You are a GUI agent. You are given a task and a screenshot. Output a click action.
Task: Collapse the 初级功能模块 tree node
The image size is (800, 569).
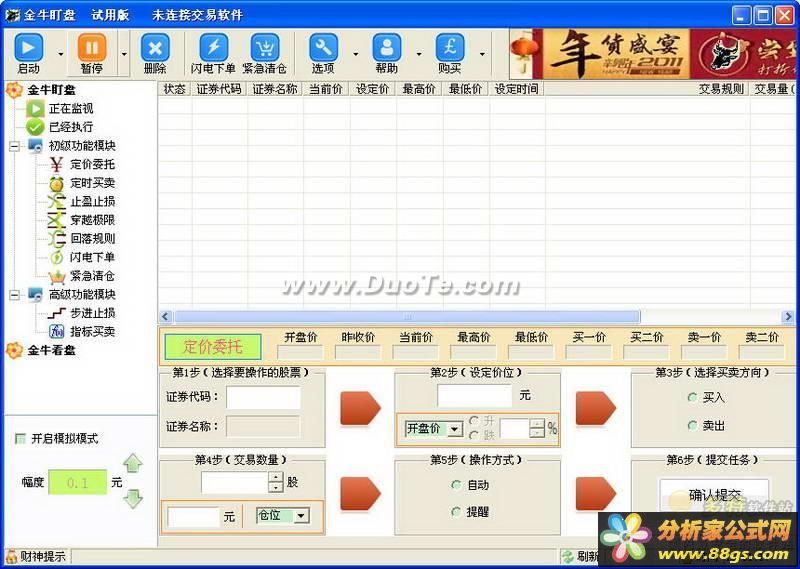tap(15, 146)
